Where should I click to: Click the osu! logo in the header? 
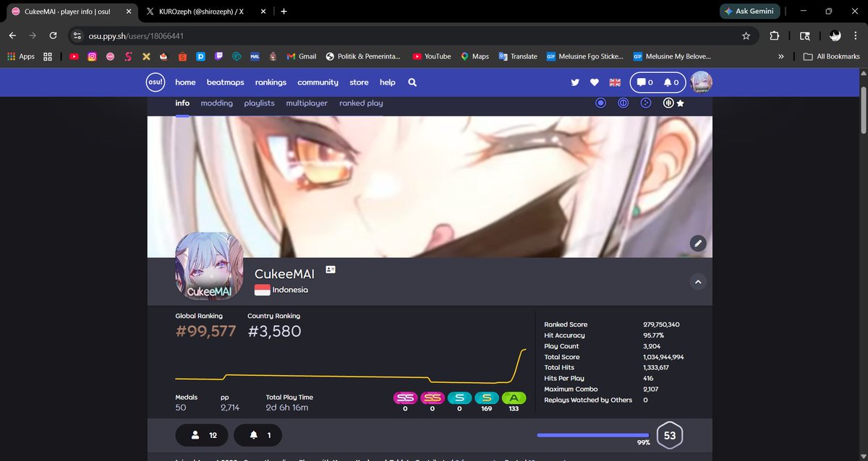(x=156, y=82)
